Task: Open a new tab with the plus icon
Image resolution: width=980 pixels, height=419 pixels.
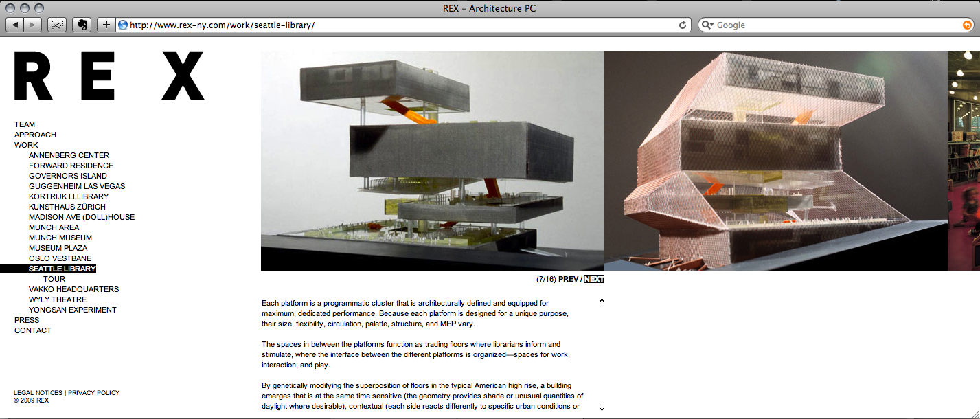Action: (x=104, y=24)
